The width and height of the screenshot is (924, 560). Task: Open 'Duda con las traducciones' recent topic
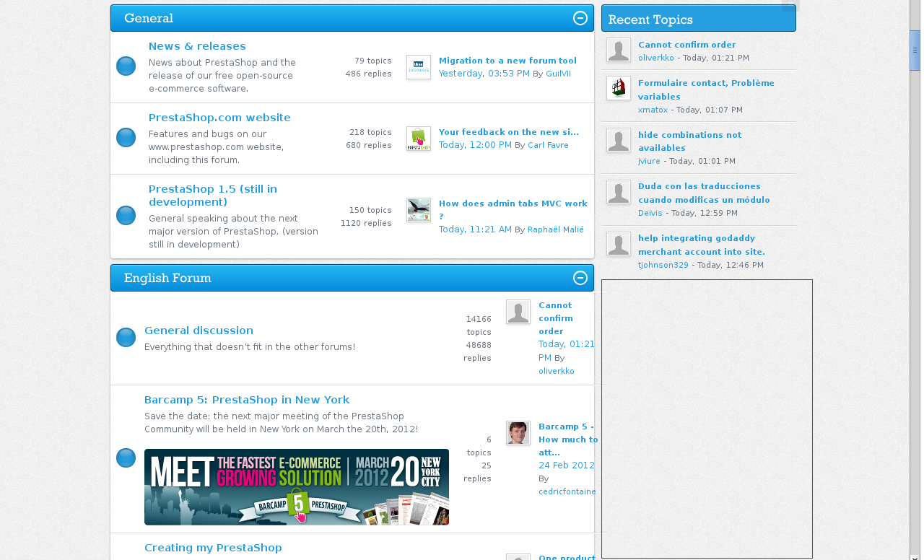click(x=704, y=193)
